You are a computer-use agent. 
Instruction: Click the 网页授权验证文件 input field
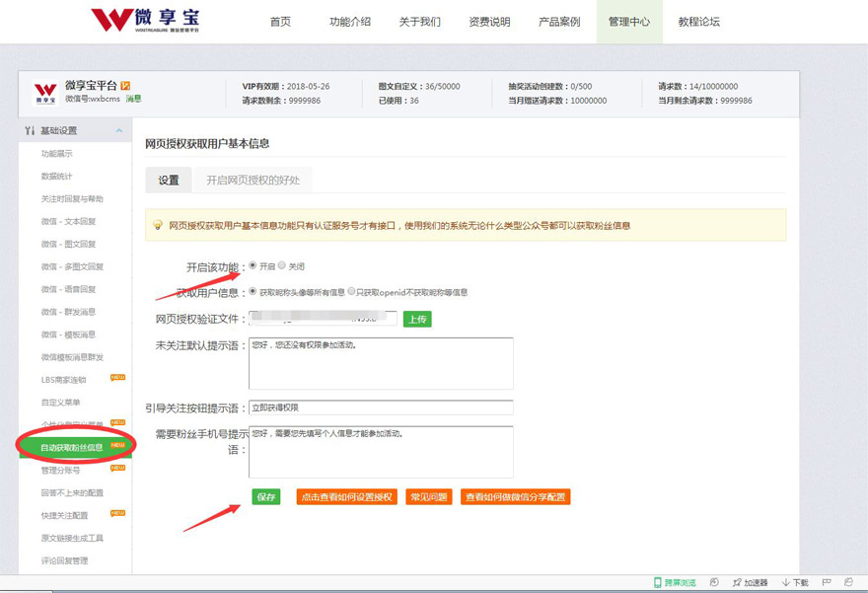pyautogui.click(x=323, y=319)
